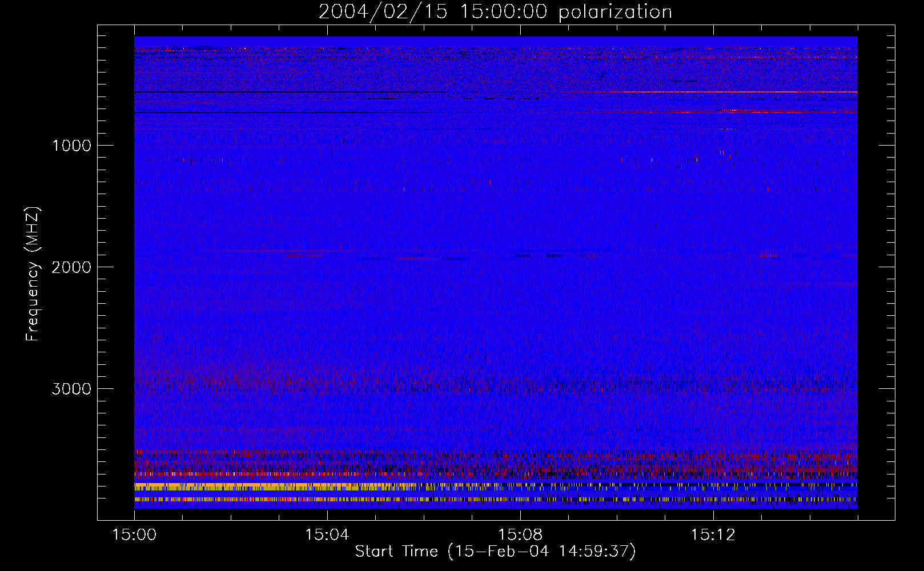Click the "Frequency (MHZ)" axis label
Viewport: 924px width, 571px height.
tap(33, 274)
